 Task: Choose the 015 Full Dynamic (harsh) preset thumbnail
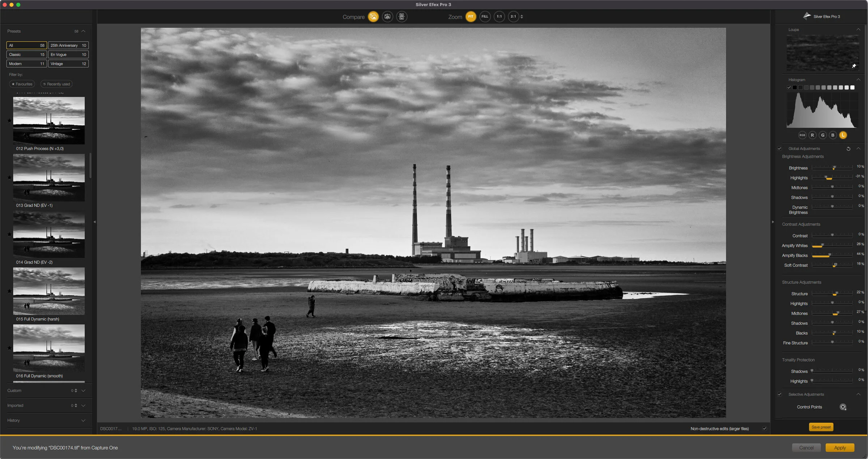pos(49,291)
